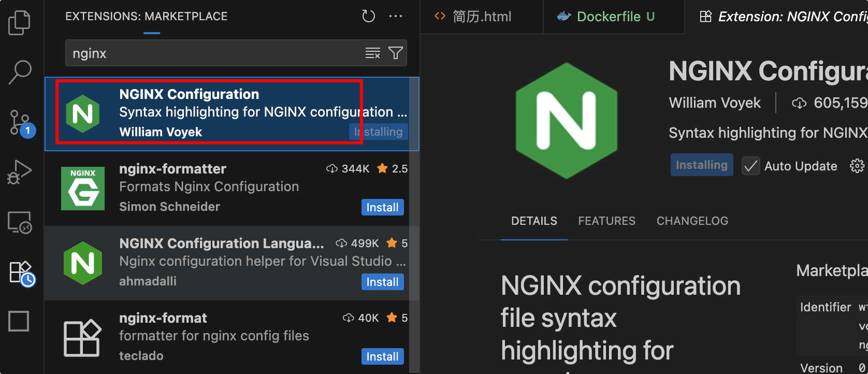868x374 pixels.
Task: Click the Simon Schneider publisher name
Action: 169,207
